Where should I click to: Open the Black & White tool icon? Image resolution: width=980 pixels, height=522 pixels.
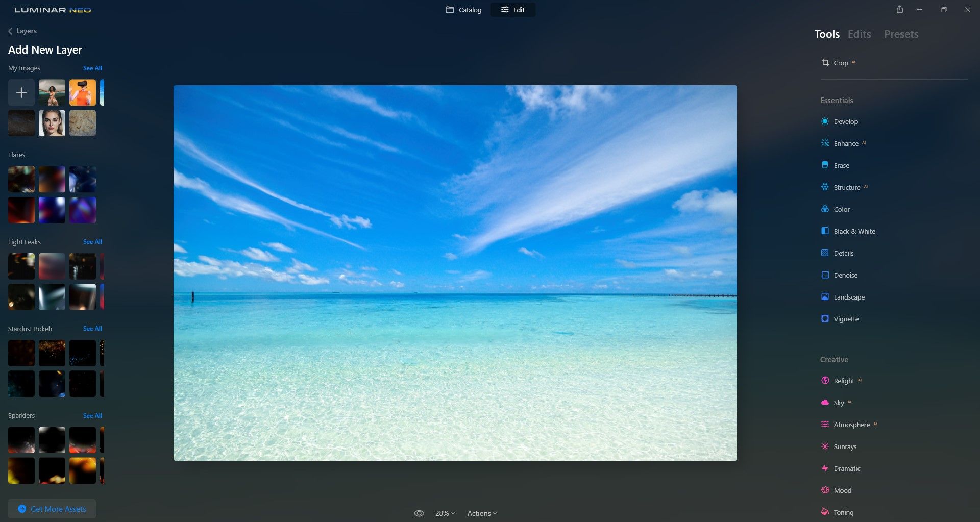point(825,231)
